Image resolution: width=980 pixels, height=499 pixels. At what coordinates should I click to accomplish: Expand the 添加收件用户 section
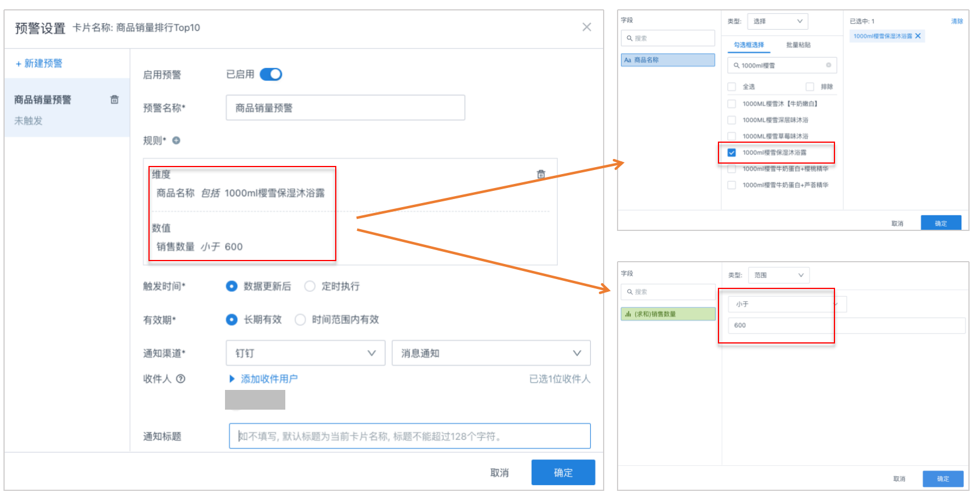(264, 379)
